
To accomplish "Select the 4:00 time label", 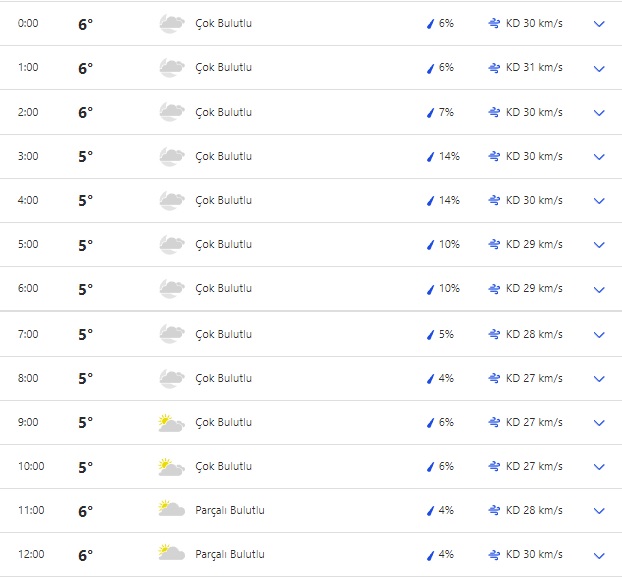I will click(x=28, y=201).
